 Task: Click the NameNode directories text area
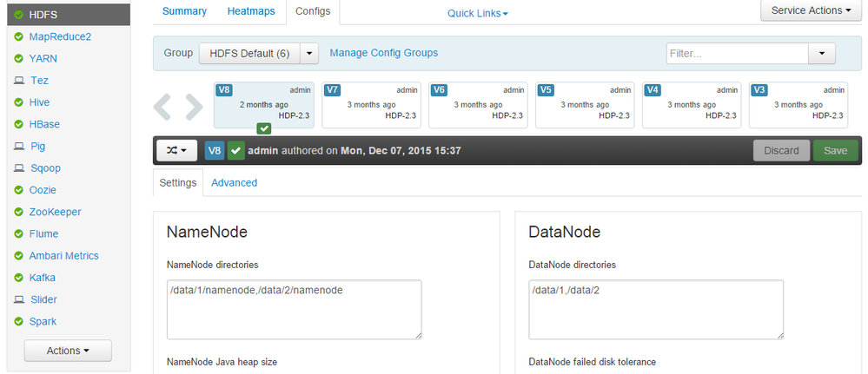tap(295, 310)
